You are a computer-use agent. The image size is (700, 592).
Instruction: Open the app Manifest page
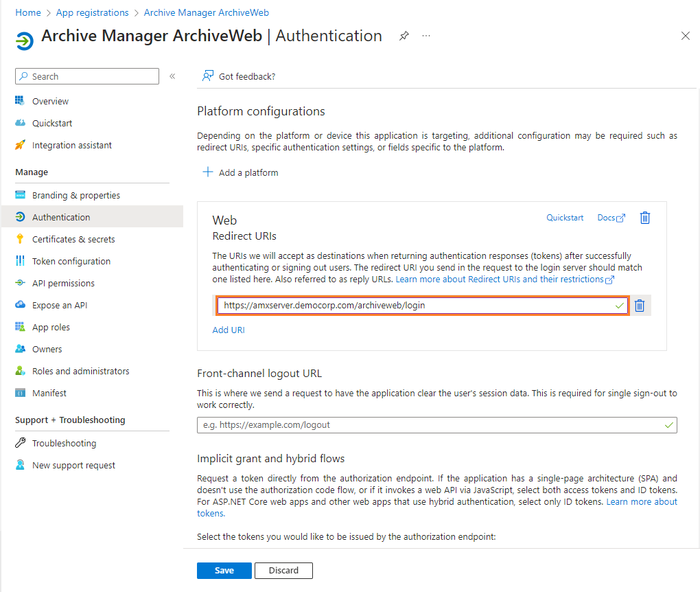(x=49, y=393)
